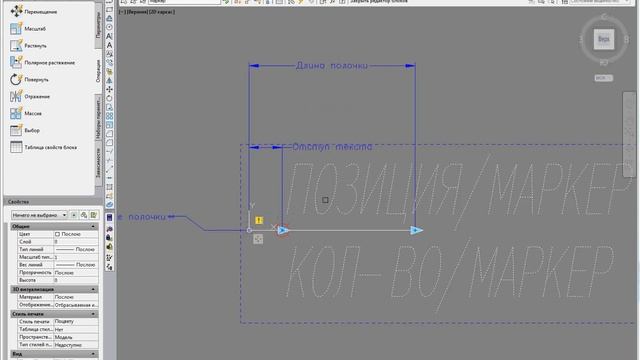Click the Масштаб типа линий value
This screenshot has width=640, height=360.
pyautogui.click(x=76, y=257)
